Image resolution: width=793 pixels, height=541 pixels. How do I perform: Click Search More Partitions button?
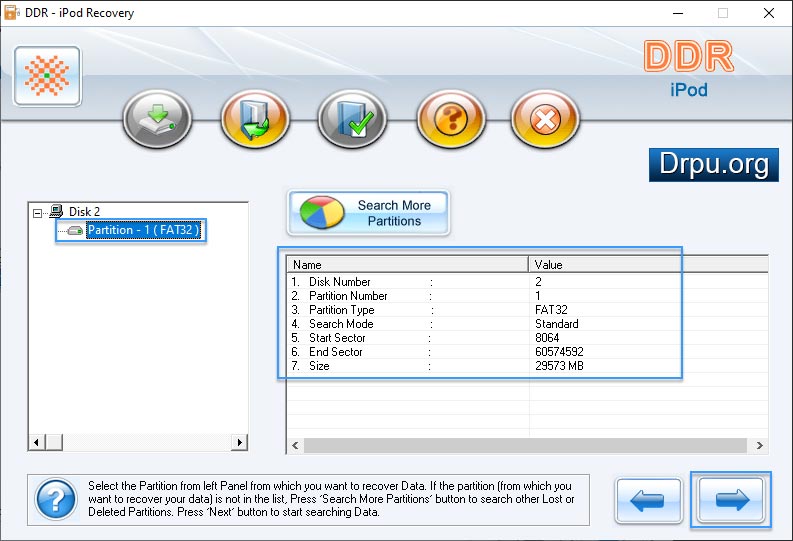click(x=369, y=213)
